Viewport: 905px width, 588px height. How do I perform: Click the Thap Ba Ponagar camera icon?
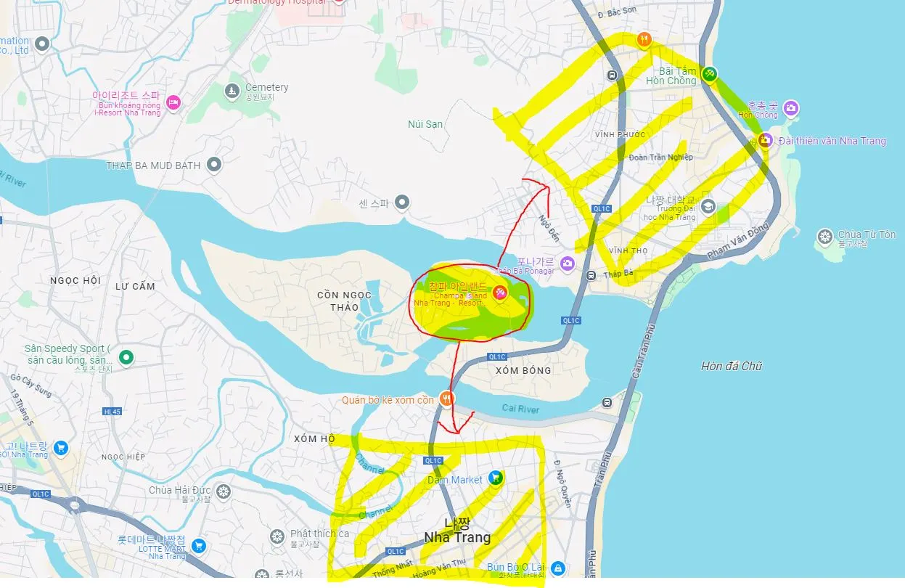[568, 264]
